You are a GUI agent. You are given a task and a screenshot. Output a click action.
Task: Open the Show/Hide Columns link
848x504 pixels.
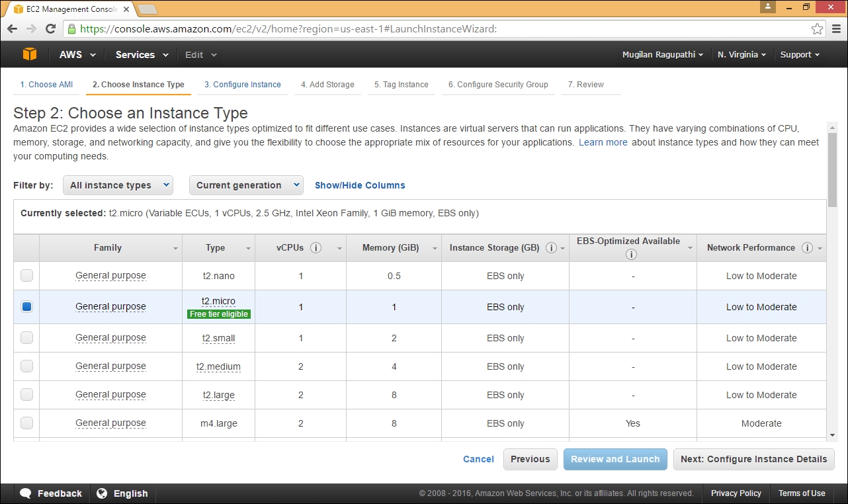tap(360, 185)
